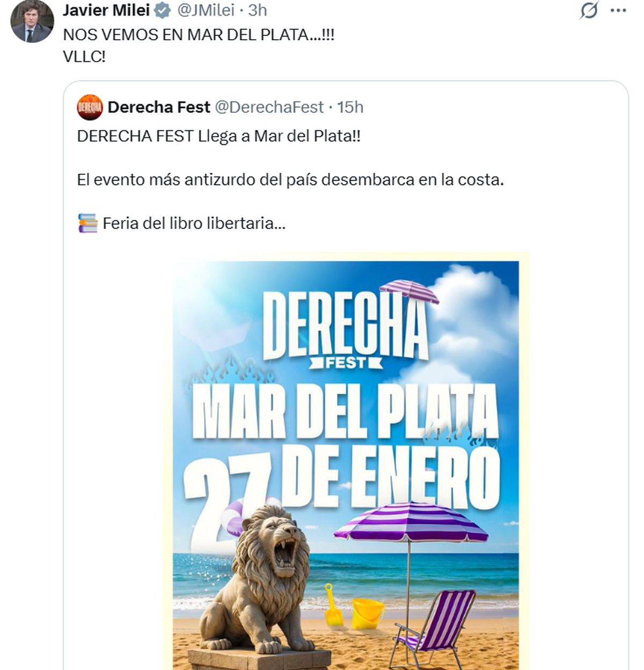This screenshot has width=644, height=670.
Task: Click the verified badge next to Javier Milei
Action: coord(163,10)
